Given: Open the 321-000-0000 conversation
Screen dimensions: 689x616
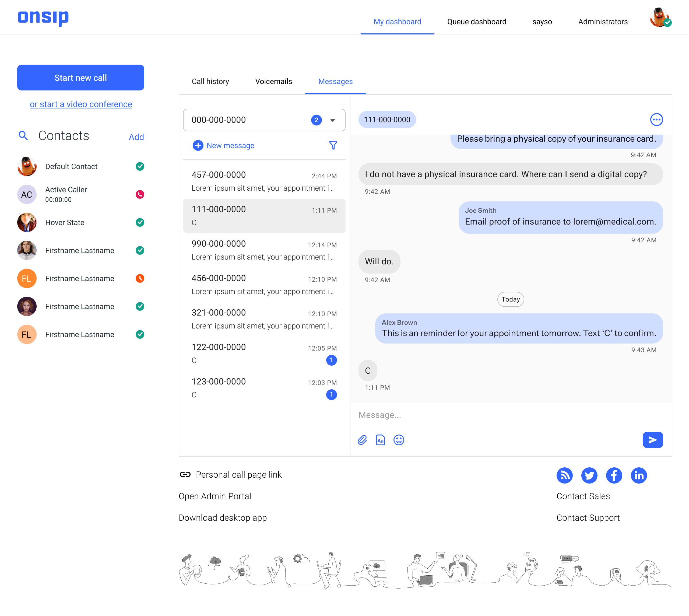Looking at the screenshot, I should 264,319.
